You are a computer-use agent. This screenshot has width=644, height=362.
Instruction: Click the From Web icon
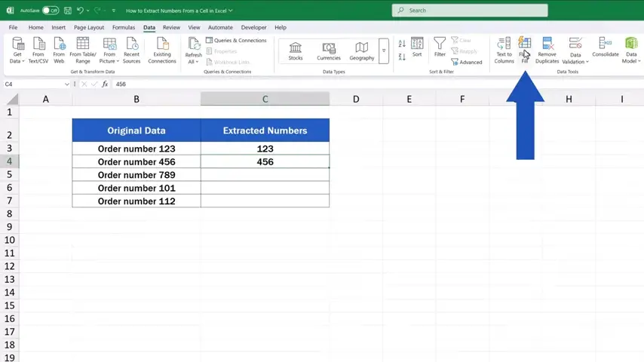(x=59, y=50)
